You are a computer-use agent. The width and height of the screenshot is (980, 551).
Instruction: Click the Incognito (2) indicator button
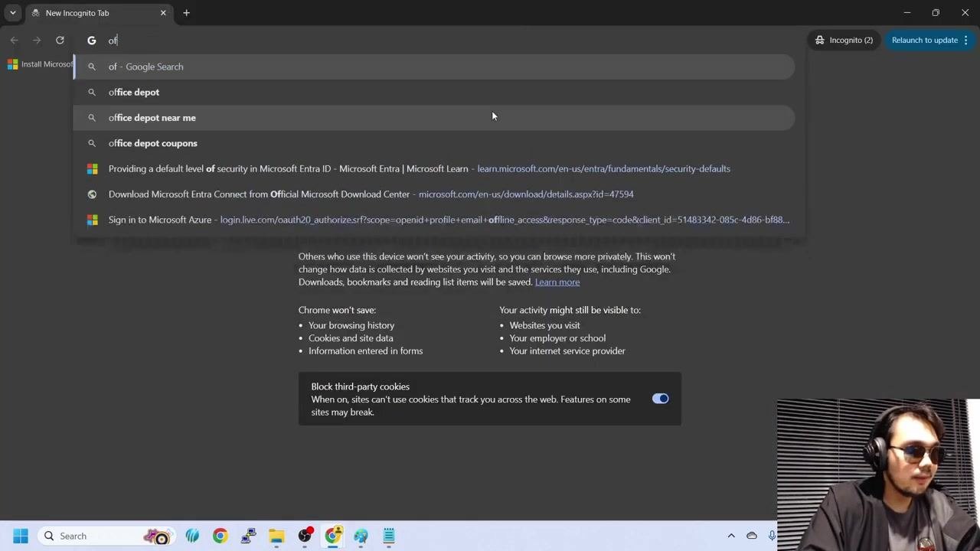click(844, 40)
